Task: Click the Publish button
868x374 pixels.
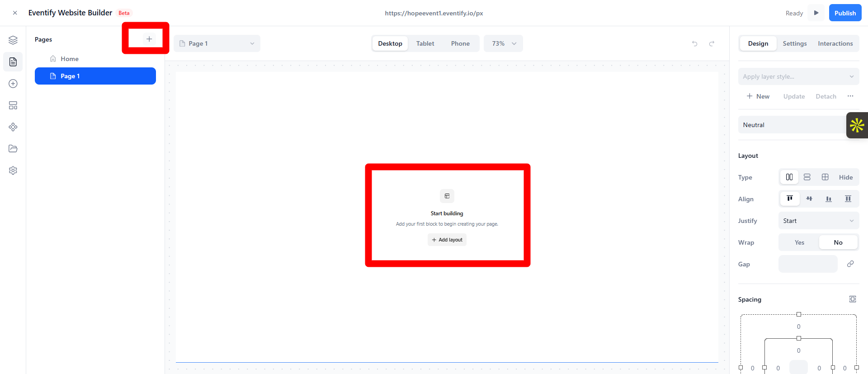Action: [x=845, y=13]
